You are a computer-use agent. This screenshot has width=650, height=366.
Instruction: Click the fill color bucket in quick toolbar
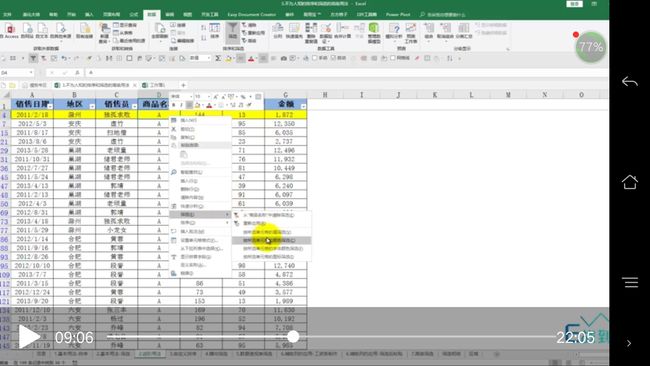tap(228, 58)
